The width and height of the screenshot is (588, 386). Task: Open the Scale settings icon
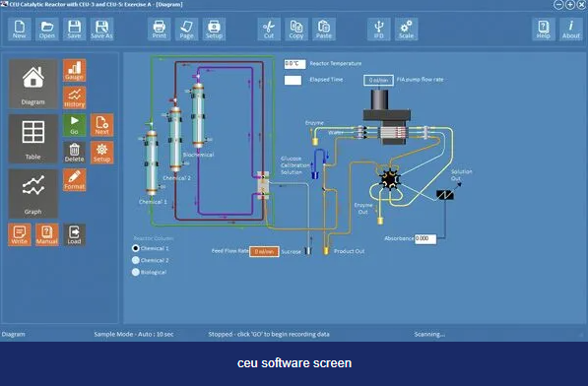coord(406,29)
